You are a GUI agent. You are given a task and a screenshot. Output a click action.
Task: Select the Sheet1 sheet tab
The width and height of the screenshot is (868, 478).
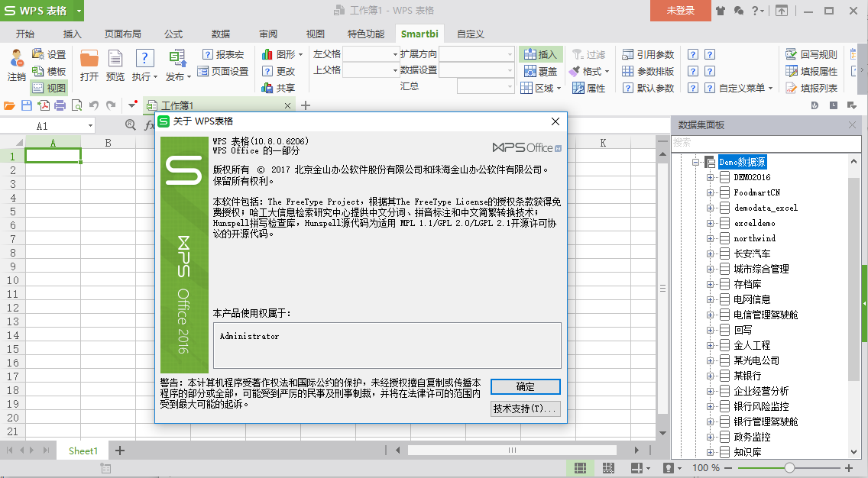click(x=83, y=451)
